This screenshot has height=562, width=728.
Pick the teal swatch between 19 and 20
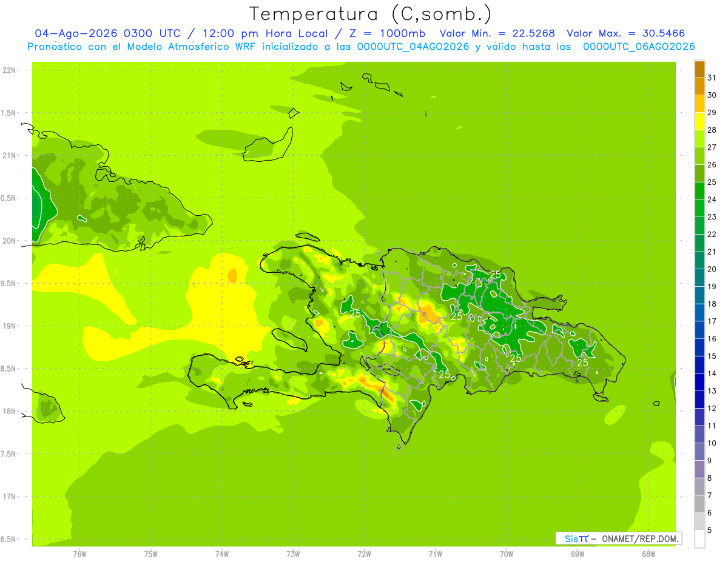[699, 278]
